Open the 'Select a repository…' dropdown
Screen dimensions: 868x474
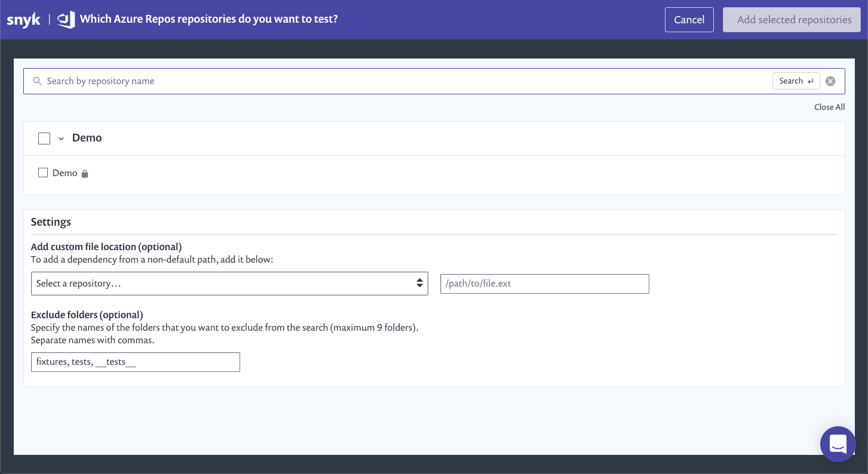coord(229,284)
